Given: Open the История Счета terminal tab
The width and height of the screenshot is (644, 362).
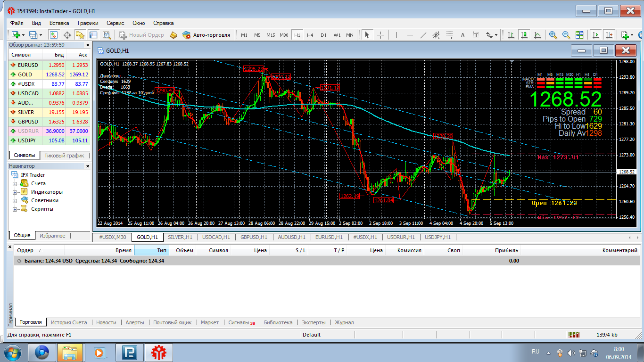Looking at the screenshot, I should (69, 322).
